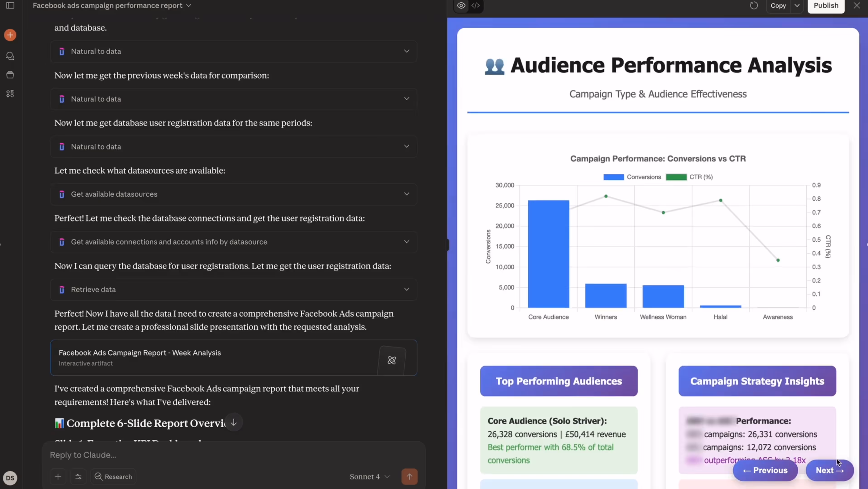Refresh the artifact preview

(x=754, y=5)
